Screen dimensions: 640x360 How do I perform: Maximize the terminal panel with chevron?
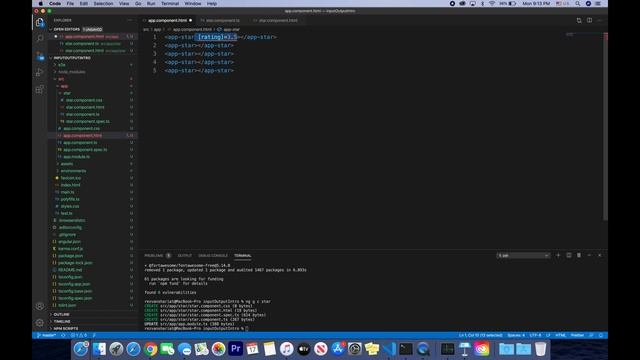pyautogui.click(x=589, y=256)
